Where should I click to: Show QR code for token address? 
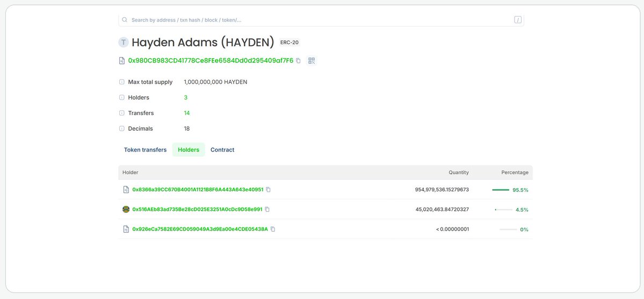tap(312, 60)
